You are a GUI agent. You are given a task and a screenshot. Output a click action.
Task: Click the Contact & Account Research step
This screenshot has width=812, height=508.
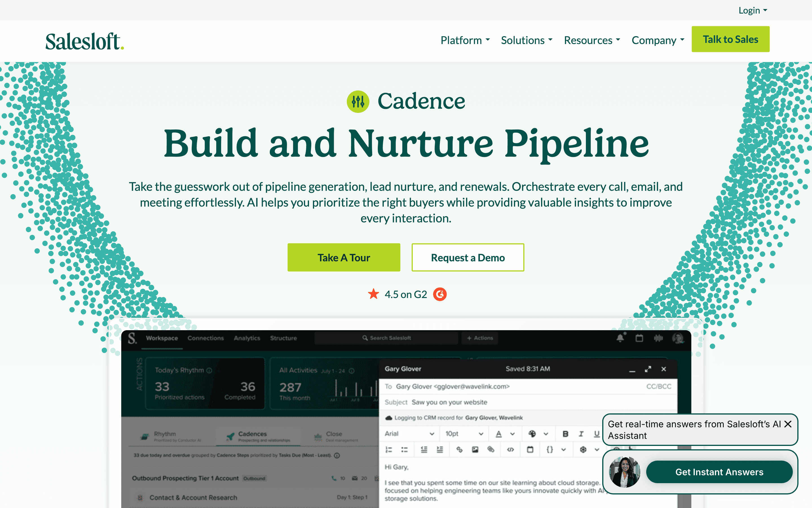[193, 498]
